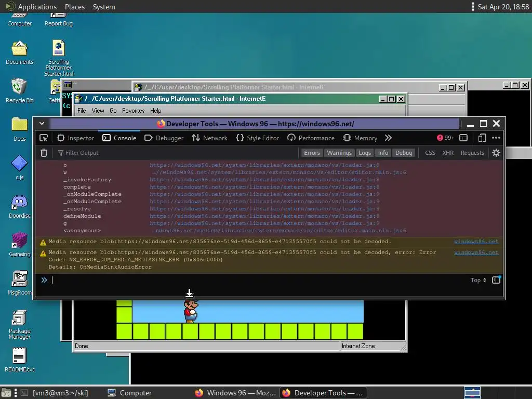Switch to Computer taskbar item
Screen dimensions: 532x399
[129, 393]
